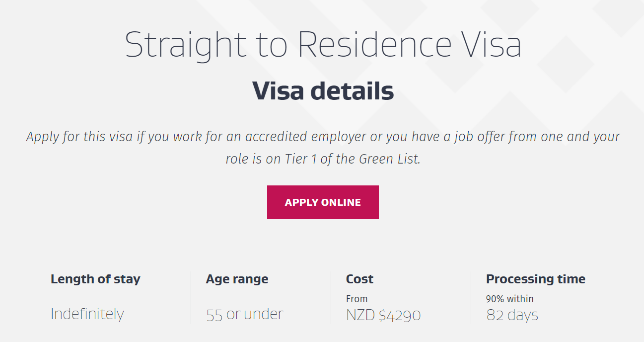Click the APPLY ONLINE button
The image size is (644, 342).
[323, 202]
